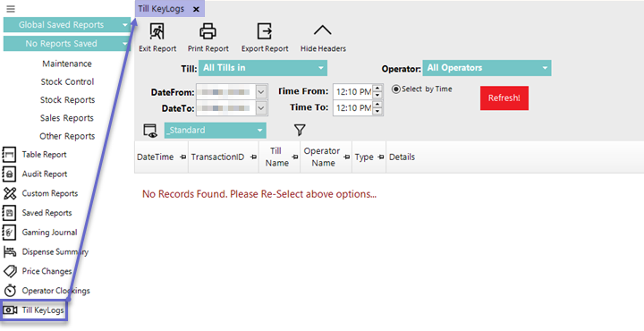Pin the Type column
The image size is (644, 331).
381,157
